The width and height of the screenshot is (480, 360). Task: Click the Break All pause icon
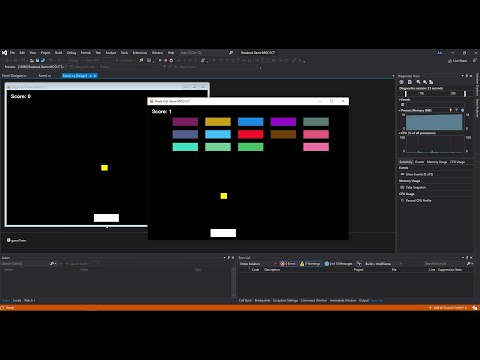click(x=160, y=61)
